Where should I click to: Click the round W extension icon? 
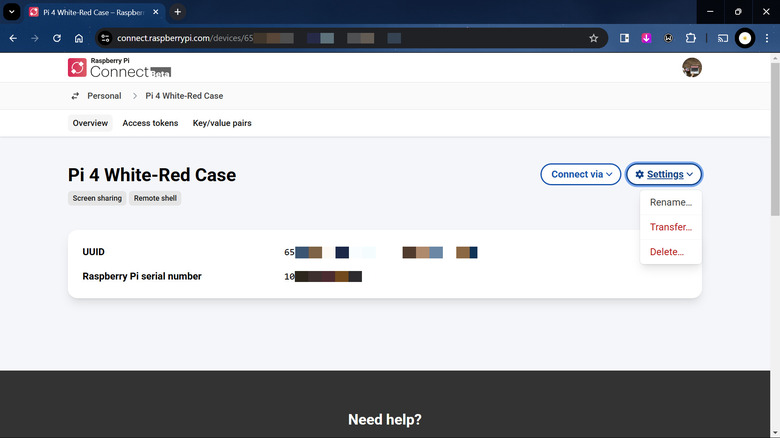click(668, 38)
